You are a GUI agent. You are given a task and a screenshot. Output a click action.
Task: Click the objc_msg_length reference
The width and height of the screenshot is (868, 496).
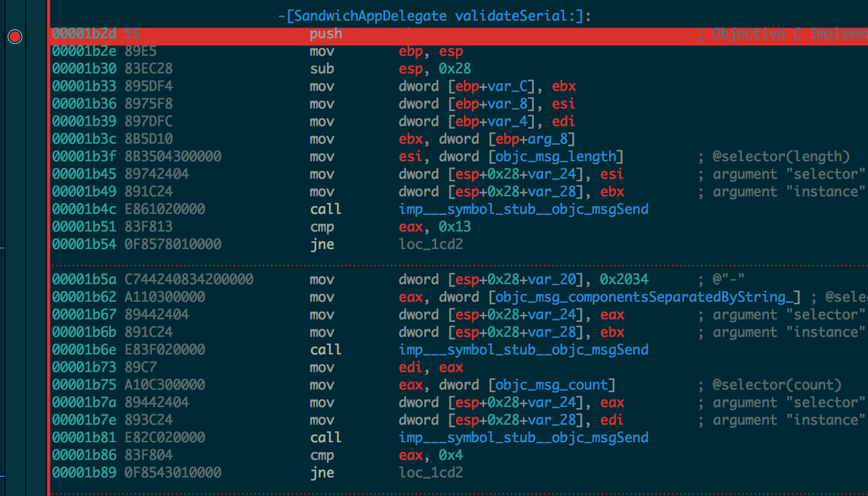point(556,157)
